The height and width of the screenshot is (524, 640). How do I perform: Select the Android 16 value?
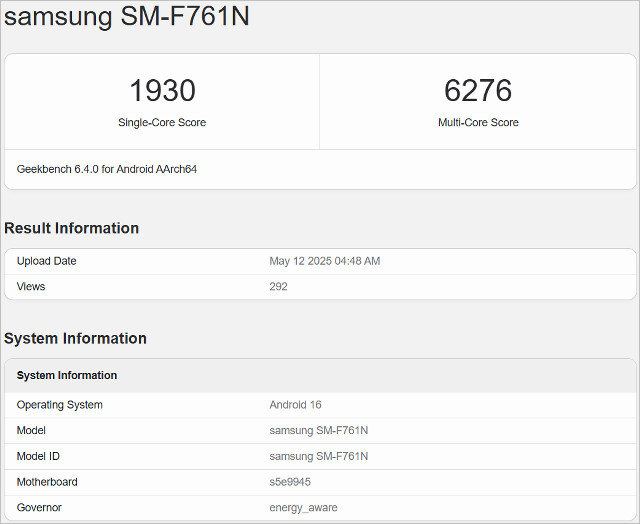coord(296,405)
